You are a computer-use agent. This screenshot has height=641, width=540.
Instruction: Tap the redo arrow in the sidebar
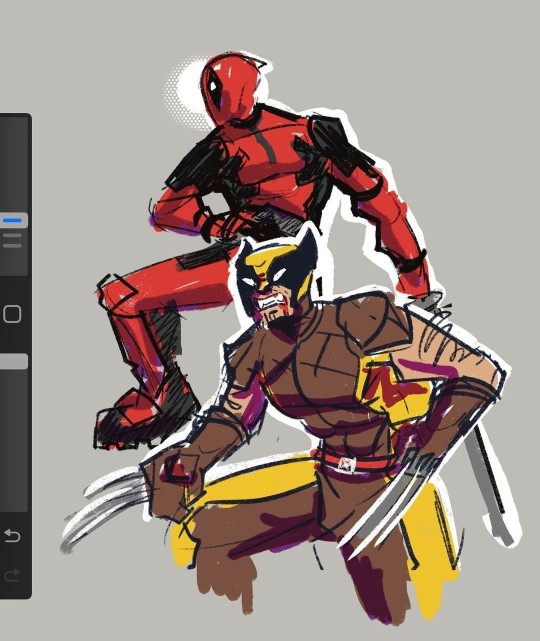coord(12,575)
